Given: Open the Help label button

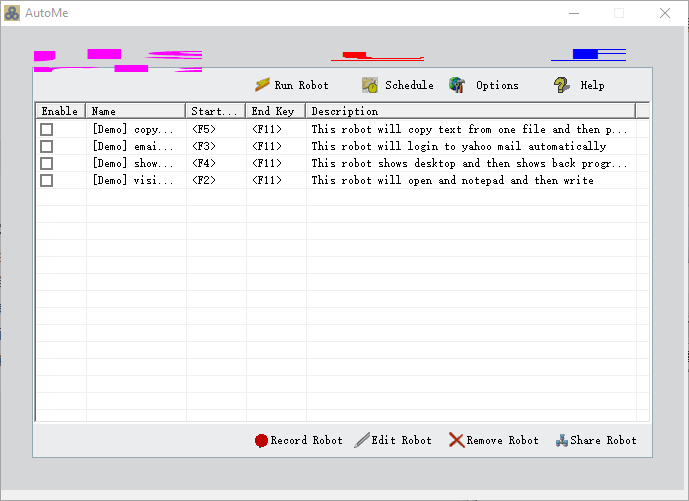Looking at the screenshot, I should [x=592, y=85].
